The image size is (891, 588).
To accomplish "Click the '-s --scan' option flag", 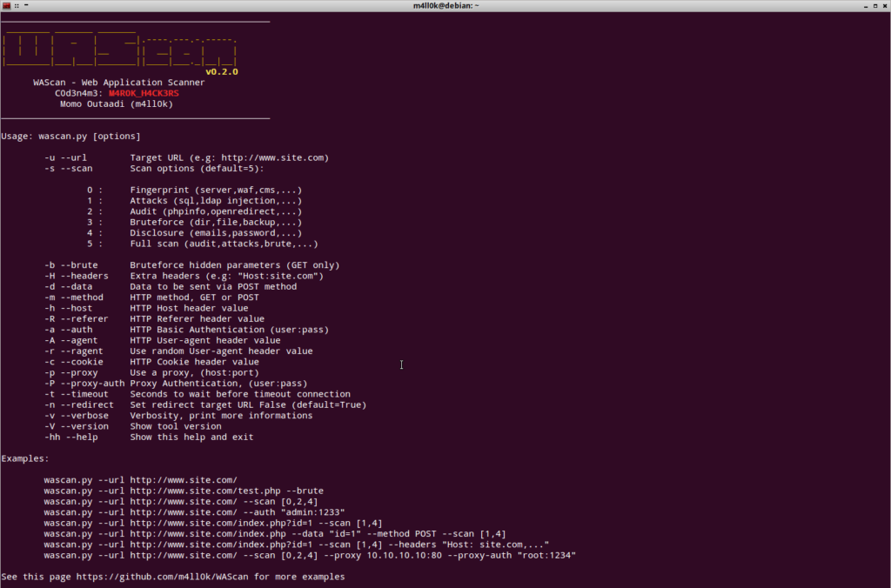I will tap(68, 169).
